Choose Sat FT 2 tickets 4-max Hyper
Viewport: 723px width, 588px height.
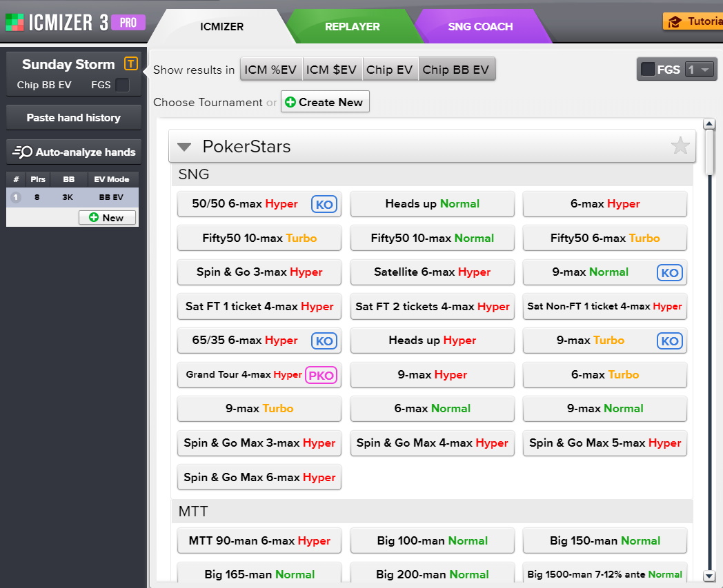tap(433, 307)
